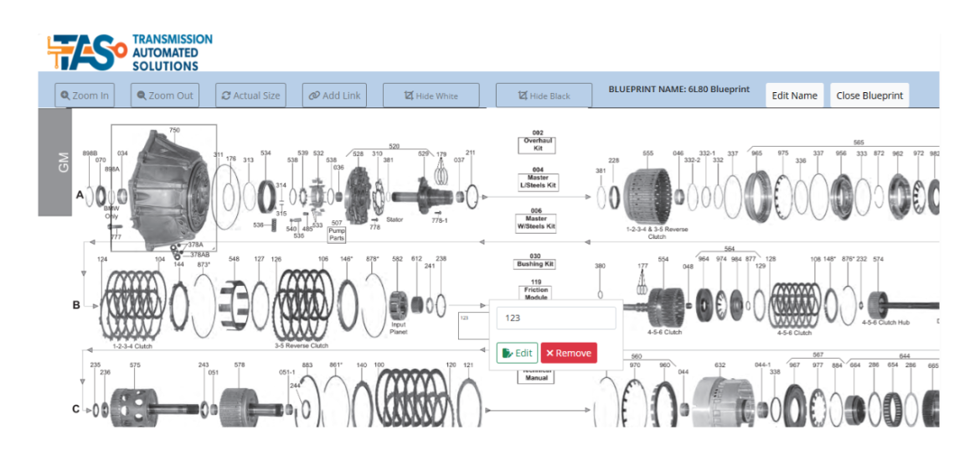Toggle Hide Black on the blueprint

(544, 96)
